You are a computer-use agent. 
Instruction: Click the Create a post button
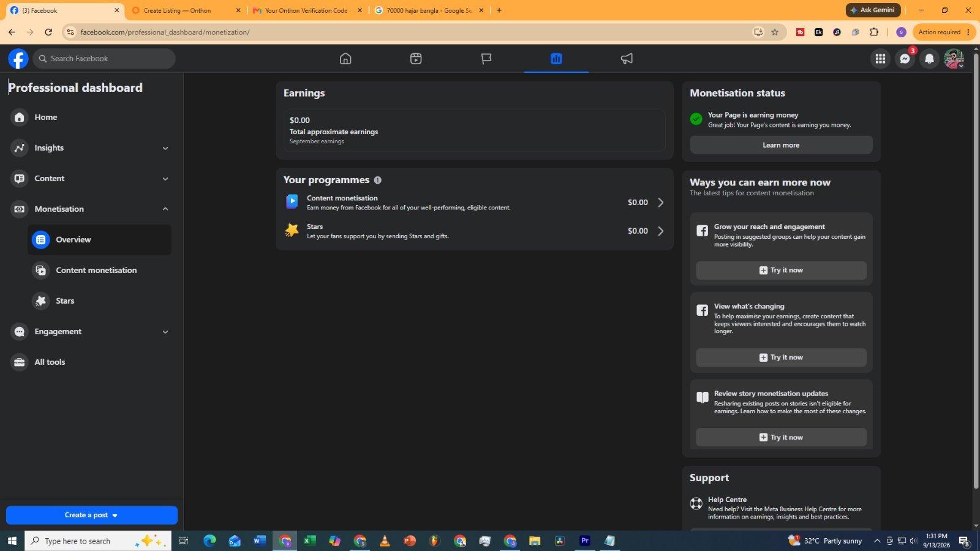[x=92, y=515]
